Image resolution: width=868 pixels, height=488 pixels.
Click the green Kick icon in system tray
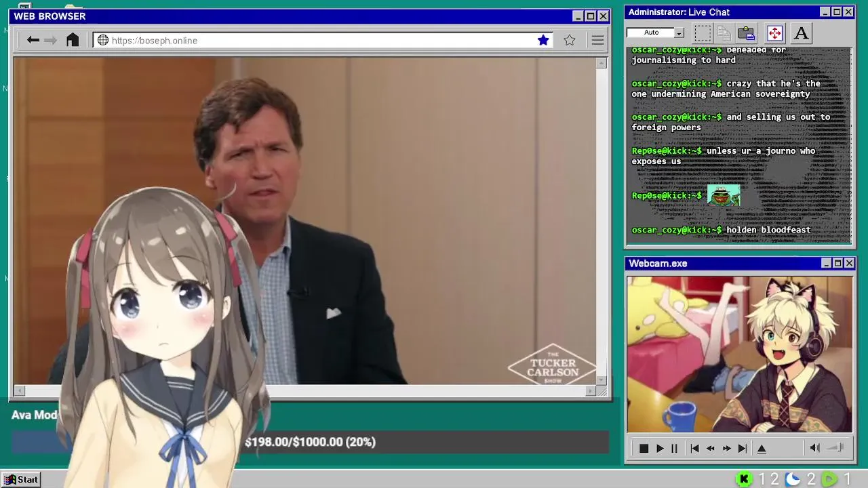(744, 479)
